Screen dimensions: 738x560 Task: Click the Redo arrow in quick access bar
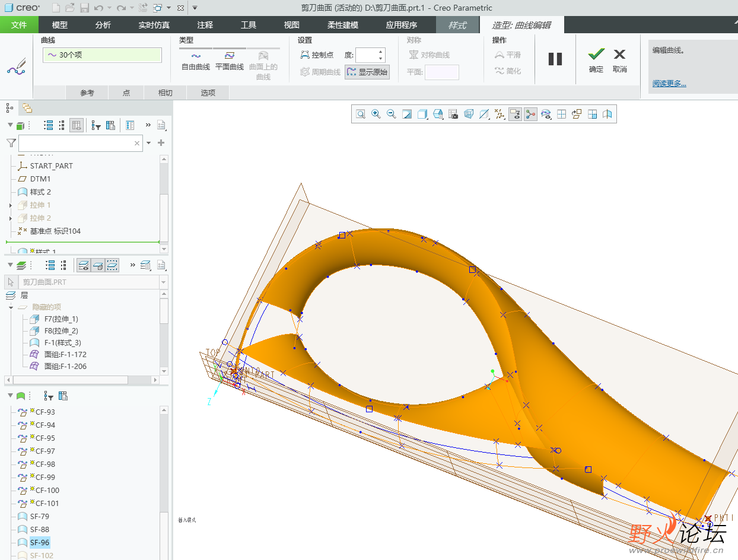121,8
